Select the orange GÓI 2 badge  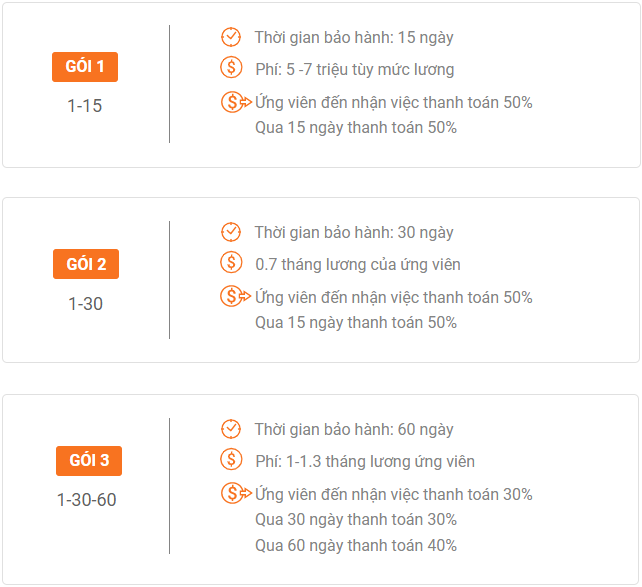click(x=86, y=264)
